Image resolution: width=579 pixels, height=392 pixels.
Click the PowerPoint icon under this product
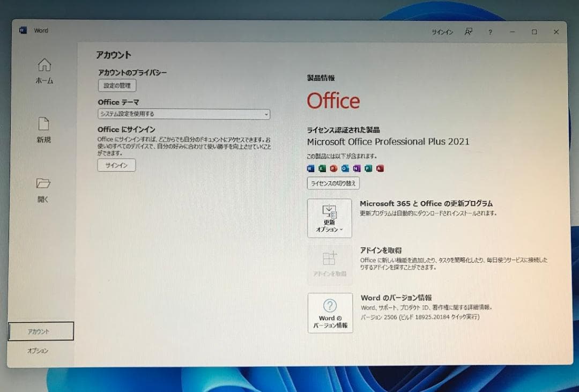point(333,168)
